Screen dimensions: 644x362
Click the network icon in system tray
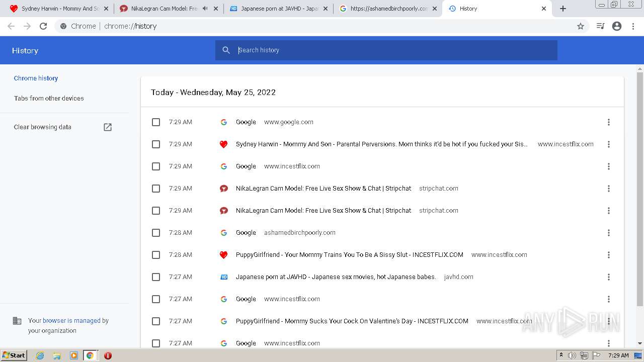point(584,355)
